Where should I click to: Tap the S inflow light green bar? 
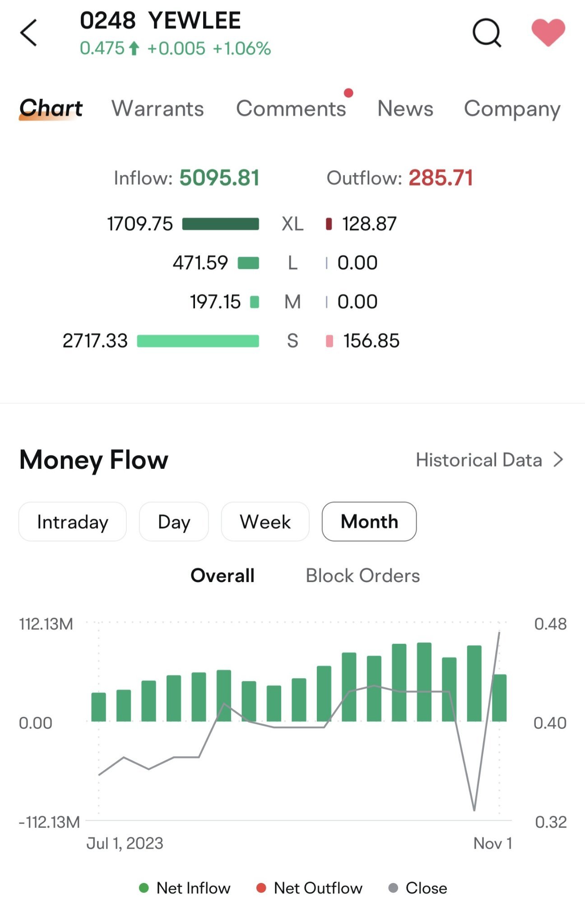(x=198, y=341)
